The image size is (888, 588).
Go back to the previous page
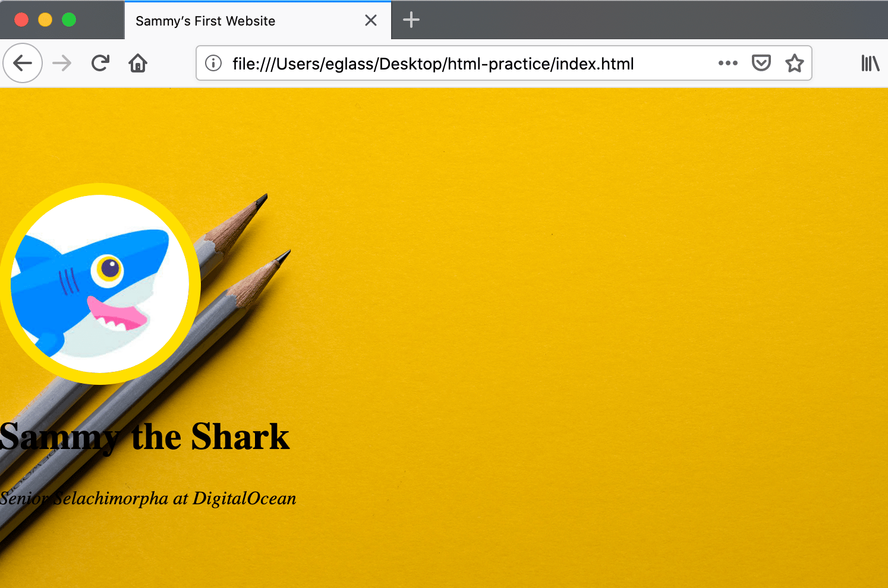23,63
